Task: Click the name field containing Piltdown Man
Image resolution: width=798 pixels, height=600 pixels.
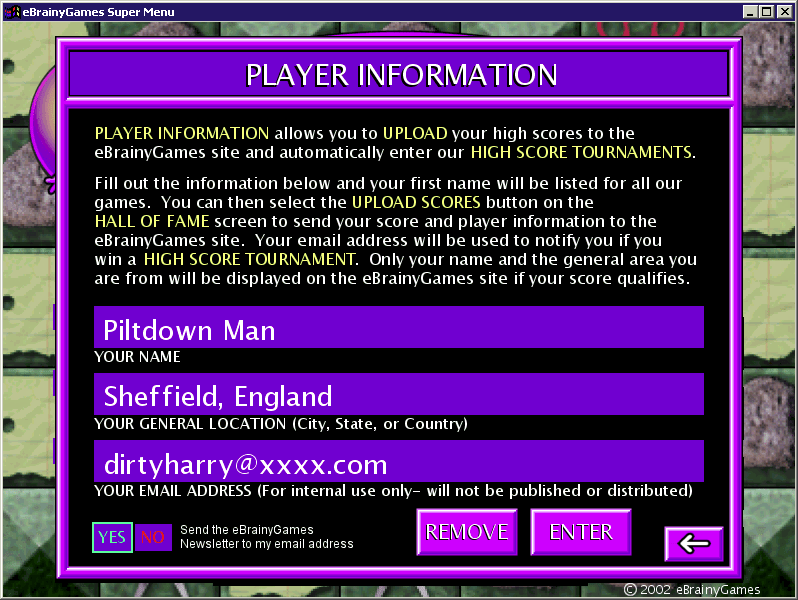Action: [x=399, y=327]
